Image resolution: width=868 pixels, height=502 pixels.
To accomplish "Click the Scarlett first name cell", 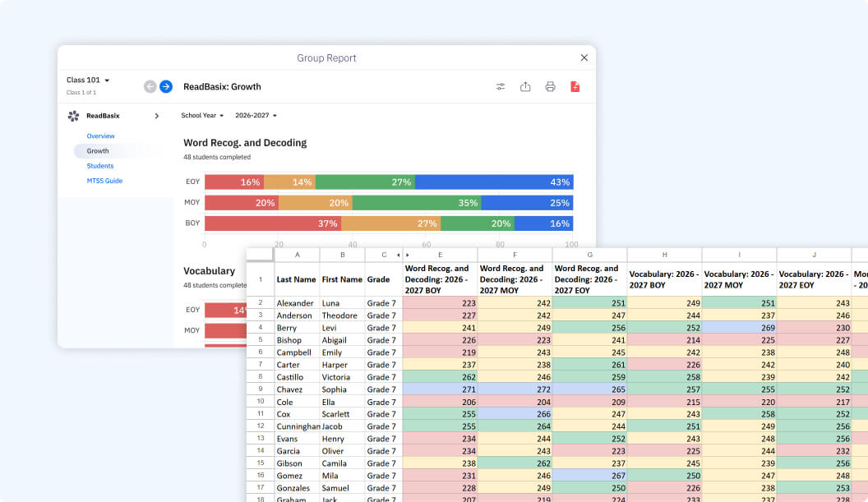I will point(342,414).
